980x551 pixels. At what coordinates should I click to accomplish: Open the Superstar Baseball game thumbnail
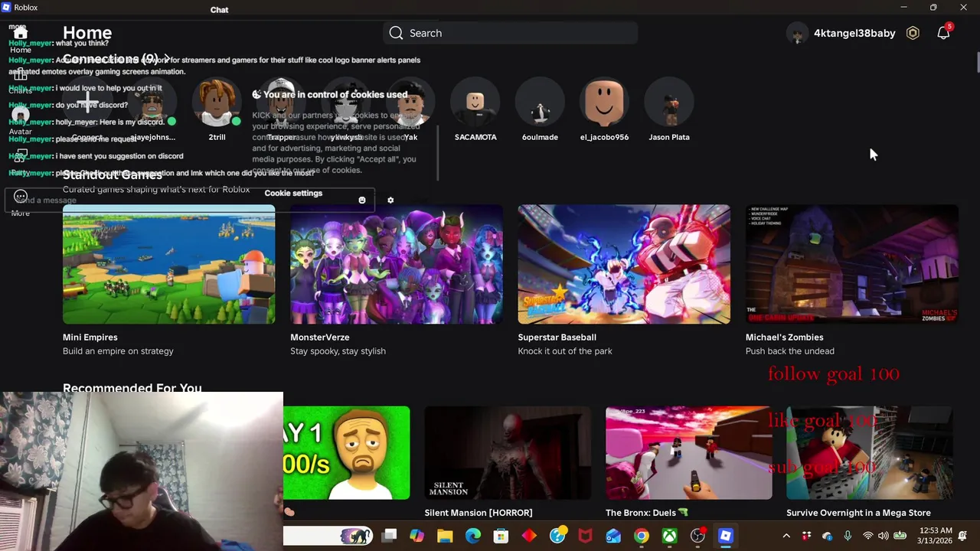tap(624, 264)
